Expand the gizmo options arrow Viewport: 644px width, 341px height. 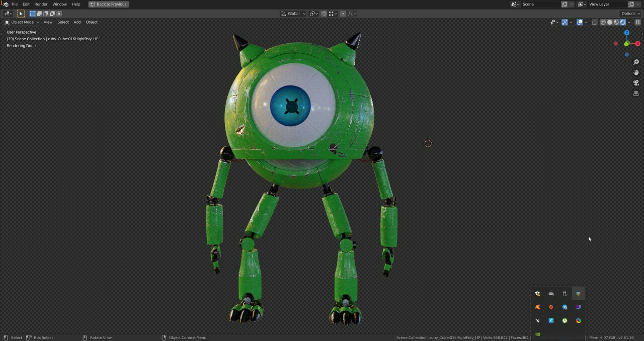point(571,22)
